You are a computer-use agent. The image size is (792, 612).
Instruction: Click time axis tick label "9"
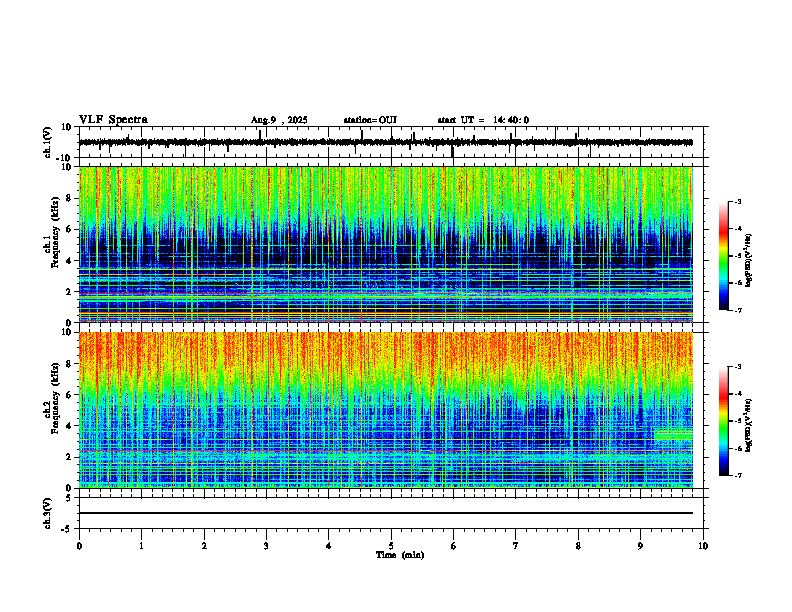coord(640,546)
